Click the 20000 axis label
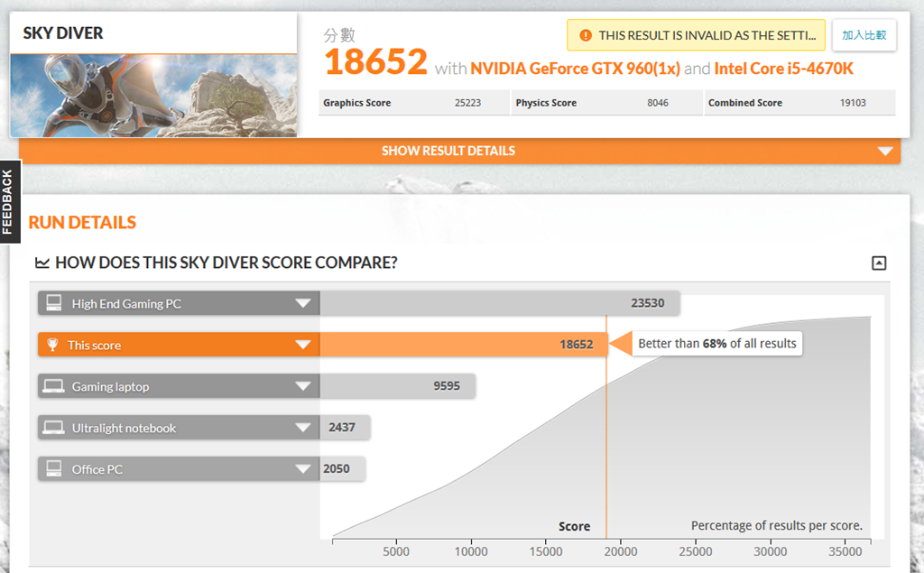 tap(621, 551)
